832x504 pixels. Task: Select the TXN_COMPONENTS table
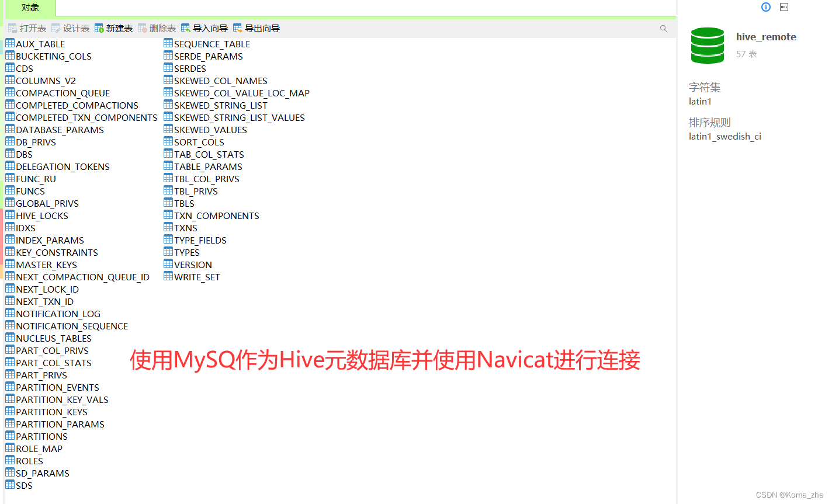[x=217, y=215]
